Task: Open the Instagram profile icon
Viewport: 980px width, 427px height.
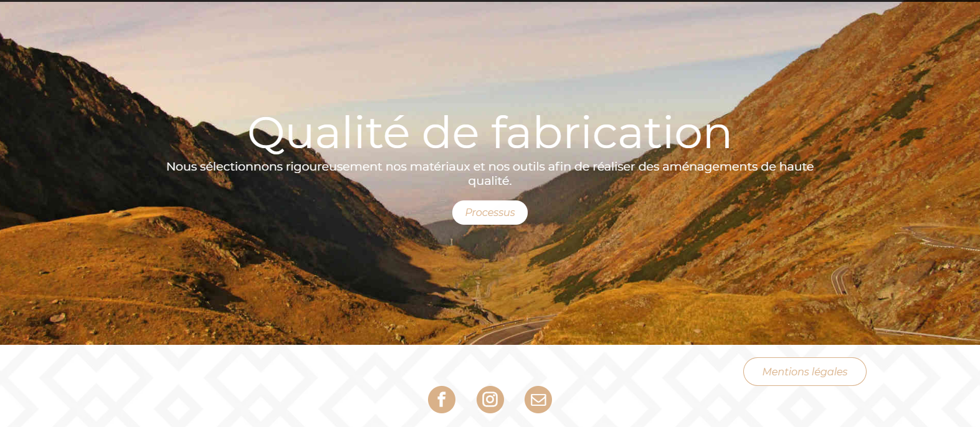Action: [490, 400]
